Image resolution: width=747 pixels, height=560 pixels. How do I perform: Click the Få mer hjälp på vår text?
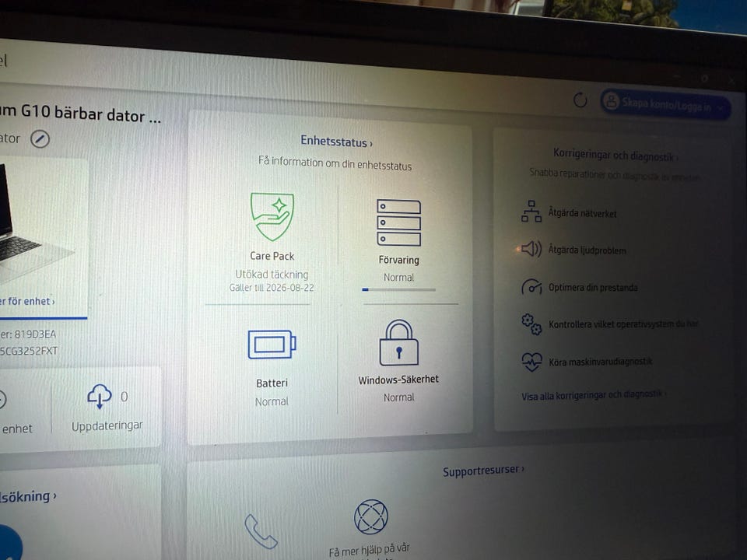tap(369, 550)
